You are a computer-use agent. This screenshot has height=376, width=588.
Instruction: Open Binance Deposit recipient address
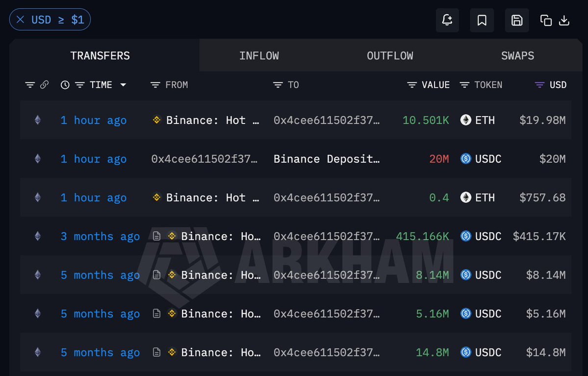(x=327, y=159)
